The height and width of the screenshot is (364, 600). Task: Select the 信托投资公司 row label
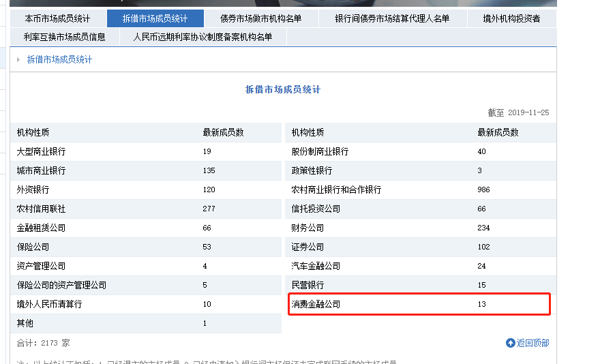(316, 209)
